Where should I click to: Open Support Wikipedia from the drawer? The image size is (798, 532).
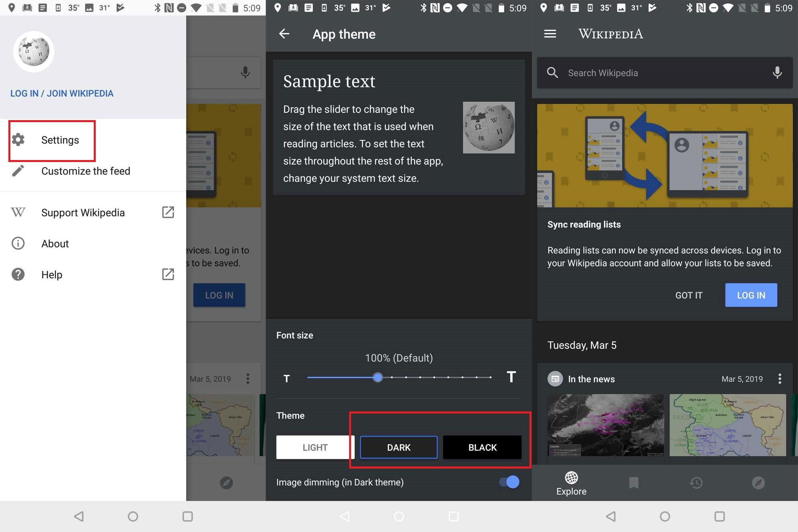93,212
